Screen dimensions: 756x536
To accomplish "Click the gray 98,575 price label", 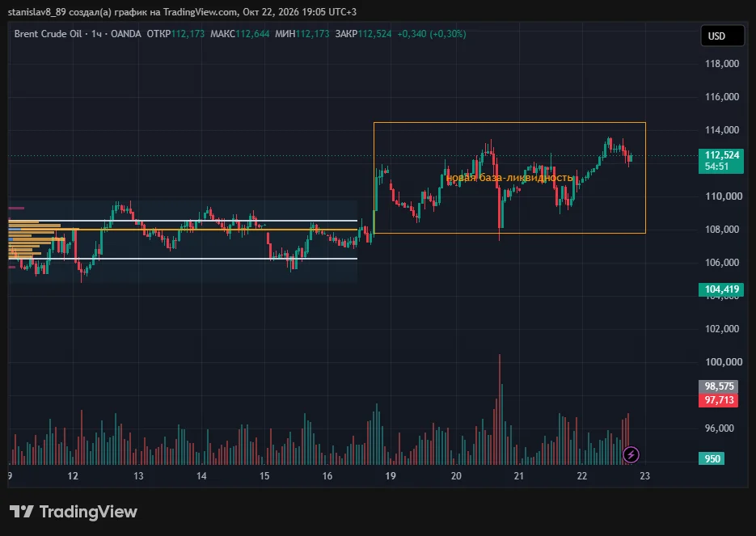I will [x=718, y=386].
